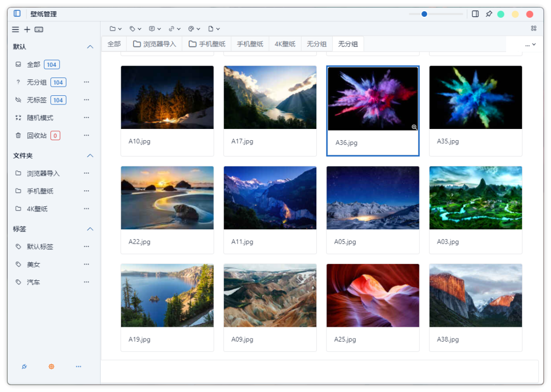551x392 pixels.
Task: Open 随机模式 in the sidebar
Action: tap(40, 118)
